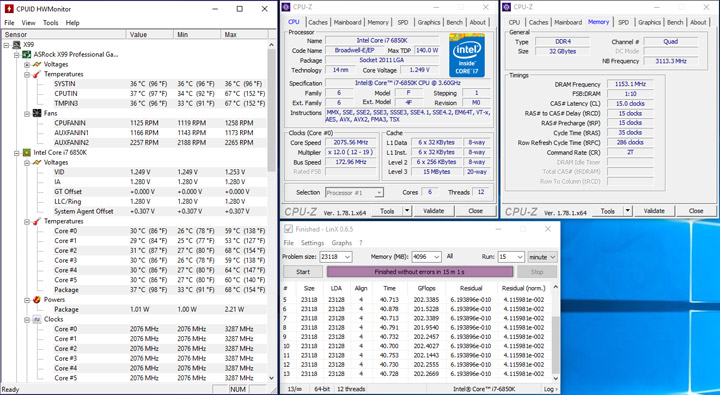Click the HWMonitor vertical scrollbar

tap(271, 210)
